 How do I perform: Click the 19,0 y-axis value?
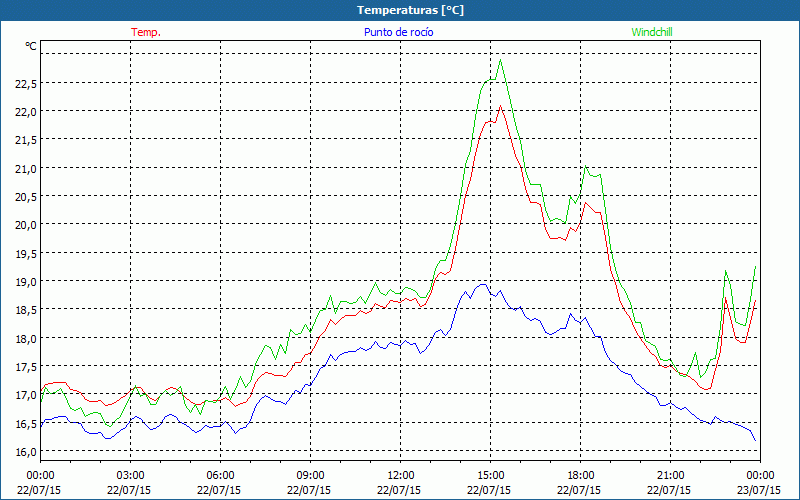(x=26, y=282)
